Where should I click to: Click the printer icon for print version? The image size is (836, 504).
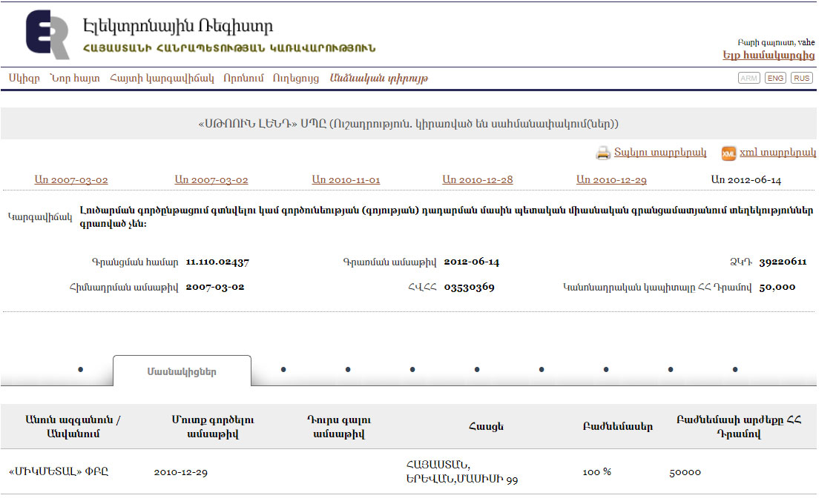coord(603,153)
